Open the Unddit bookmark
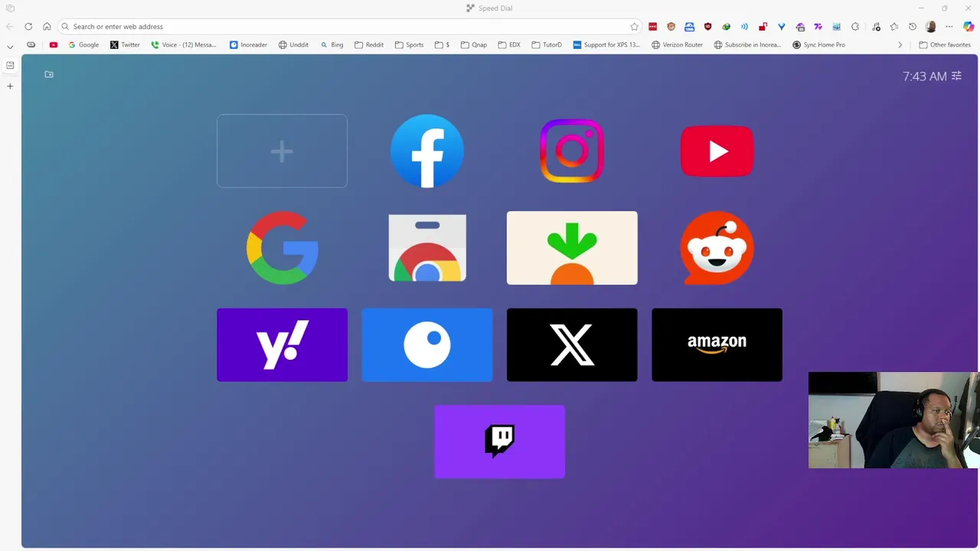Image resolution: width=980 pixels, height=551 pixels. coord(294,45)
